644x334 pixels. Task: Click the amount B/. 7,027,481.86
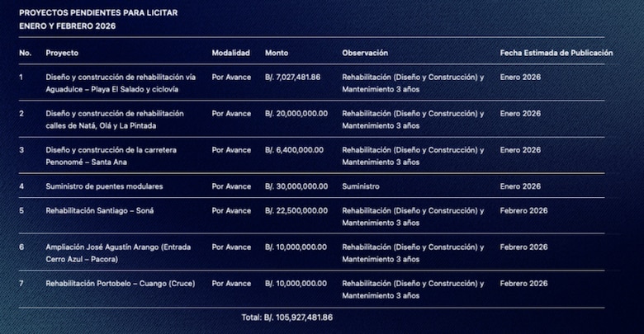coord(295,77)
